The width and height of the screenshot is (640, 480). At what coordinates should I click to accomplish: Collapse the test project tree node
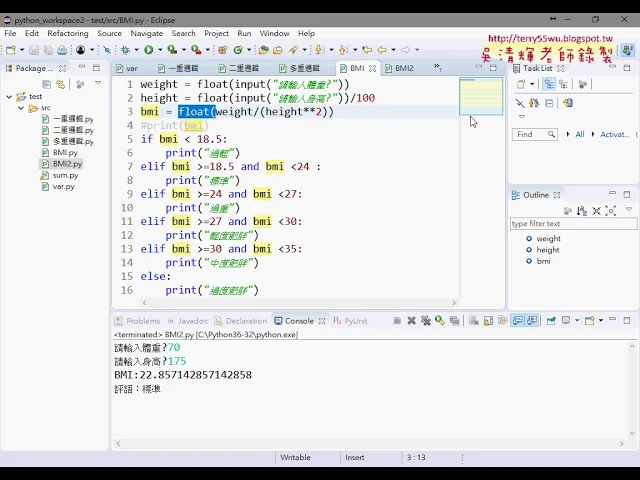click(x=9, y=97)
